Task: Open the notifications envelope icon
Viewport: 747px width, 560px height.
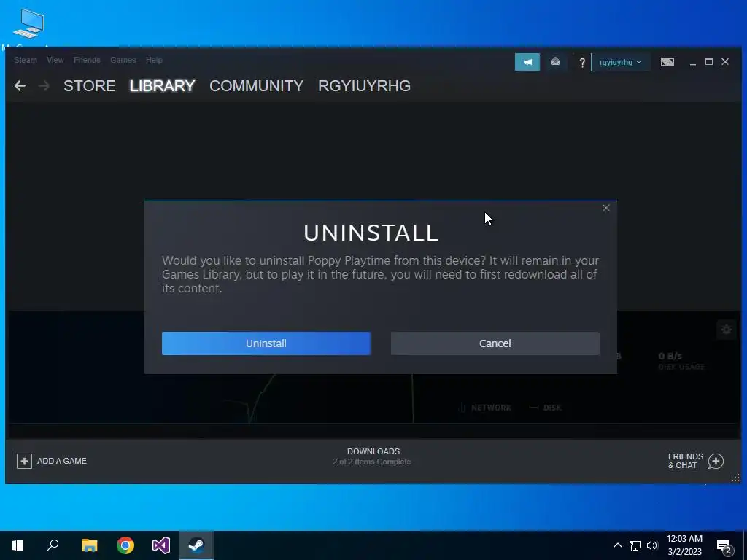Action: pos(555,62)
